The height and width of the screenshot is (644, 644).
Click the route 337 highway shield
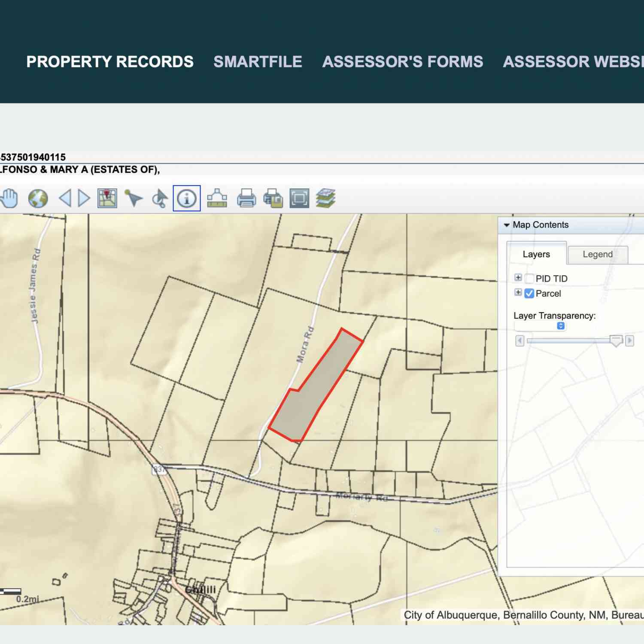coord(159,469)
